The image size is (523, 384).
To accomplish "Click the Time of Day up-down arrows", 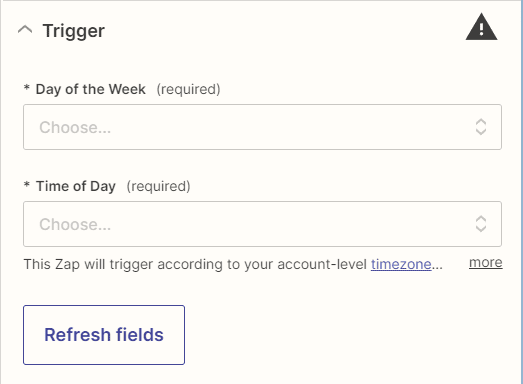I will (x=481, y=224).
